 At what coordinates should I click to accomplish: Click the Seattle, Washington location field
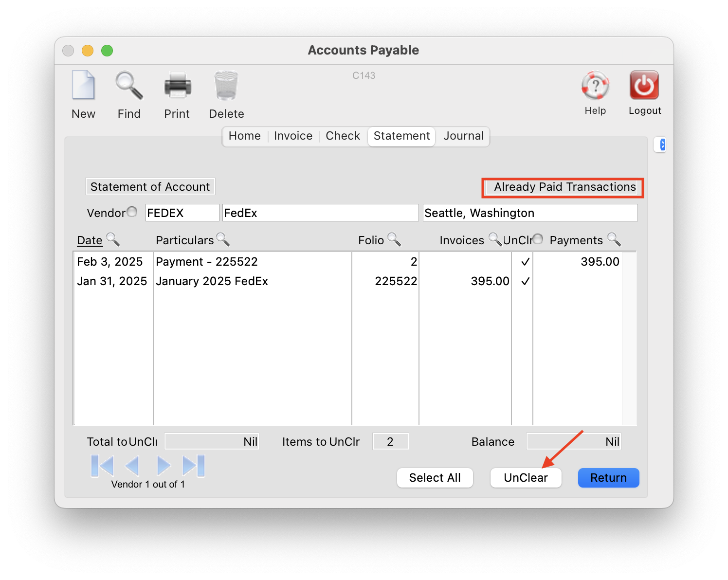coord(530,213)
